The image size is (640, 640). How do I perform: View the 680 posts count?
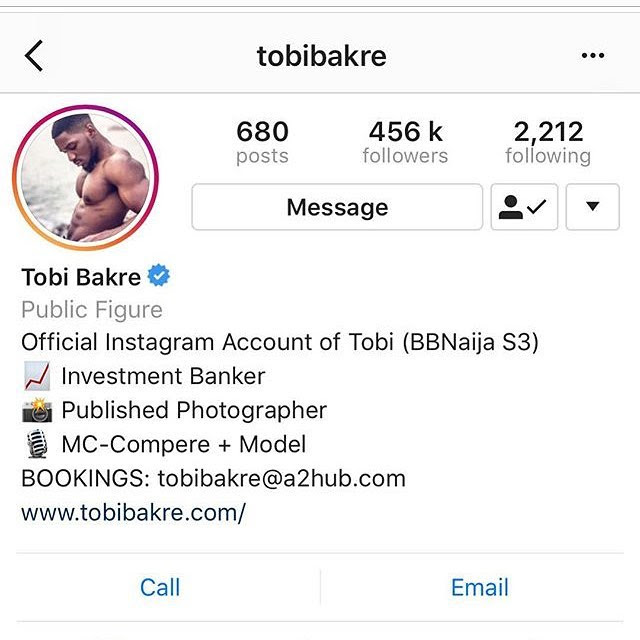262,142
